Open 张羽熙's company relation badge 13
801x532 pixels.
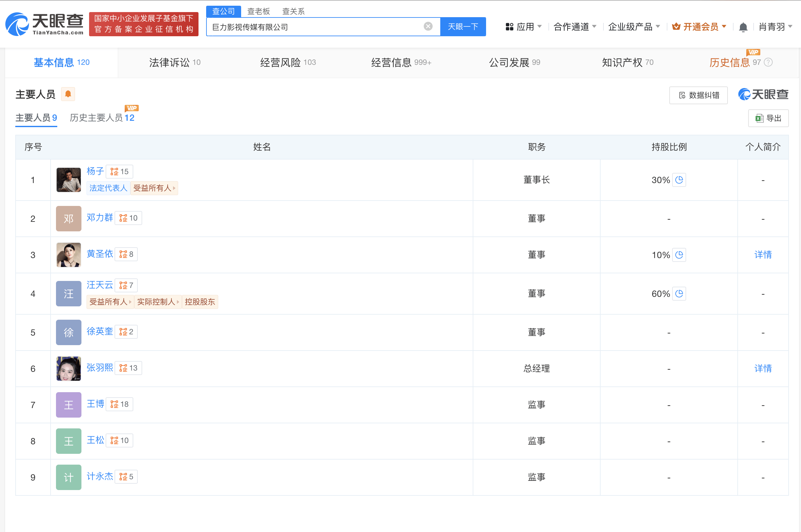pos(128,368)
